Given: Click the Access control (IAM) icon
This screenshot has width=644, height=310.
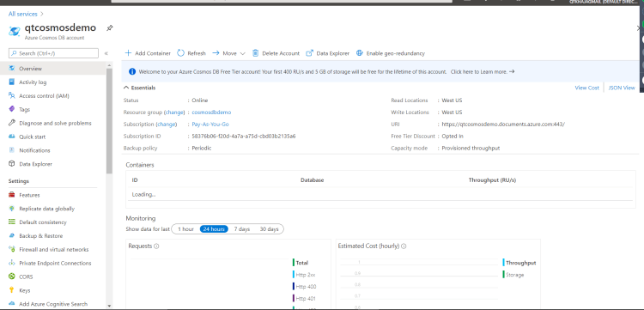Looking at the screenshot, I should click(12, 95).
